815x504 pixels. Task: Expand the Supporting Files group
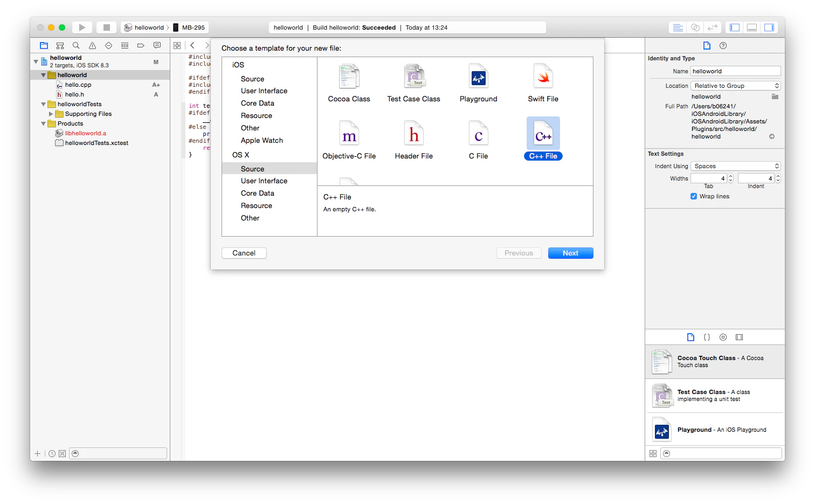[51, 114]
